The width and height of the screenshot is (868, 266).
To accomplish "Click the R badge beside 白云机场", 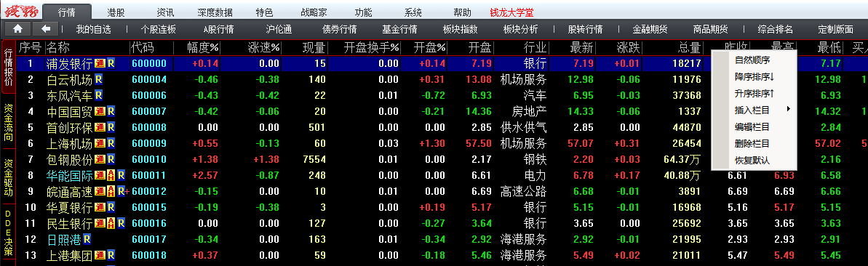I will pos(98,80).
